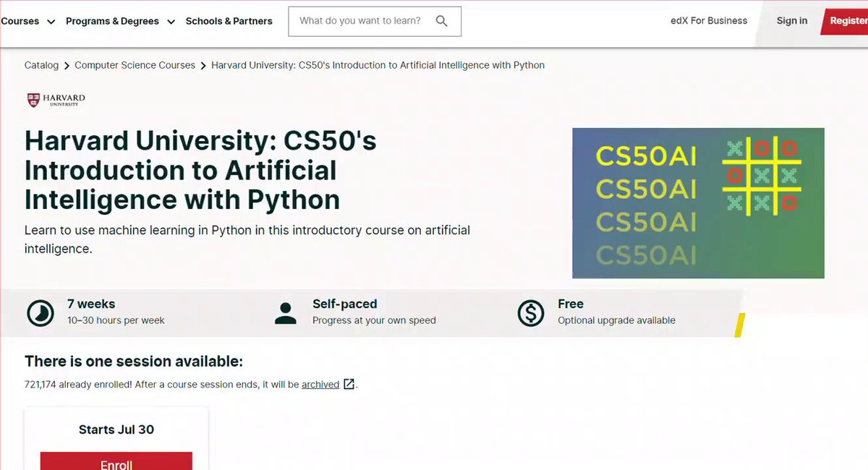Click the external link icon beside archived
The image size is (868, 470).
[x=349, y=384]
